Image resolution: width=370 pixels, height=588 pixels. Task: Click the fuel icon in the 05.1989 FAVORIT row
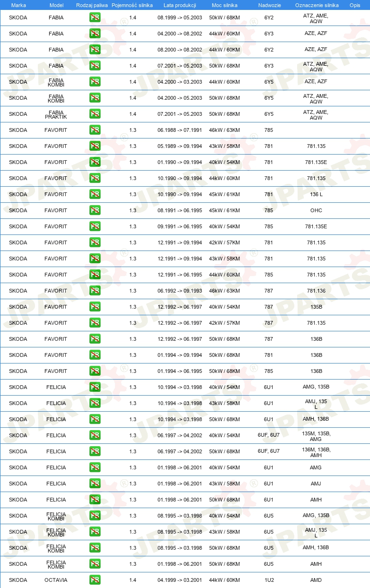(95, 146)
